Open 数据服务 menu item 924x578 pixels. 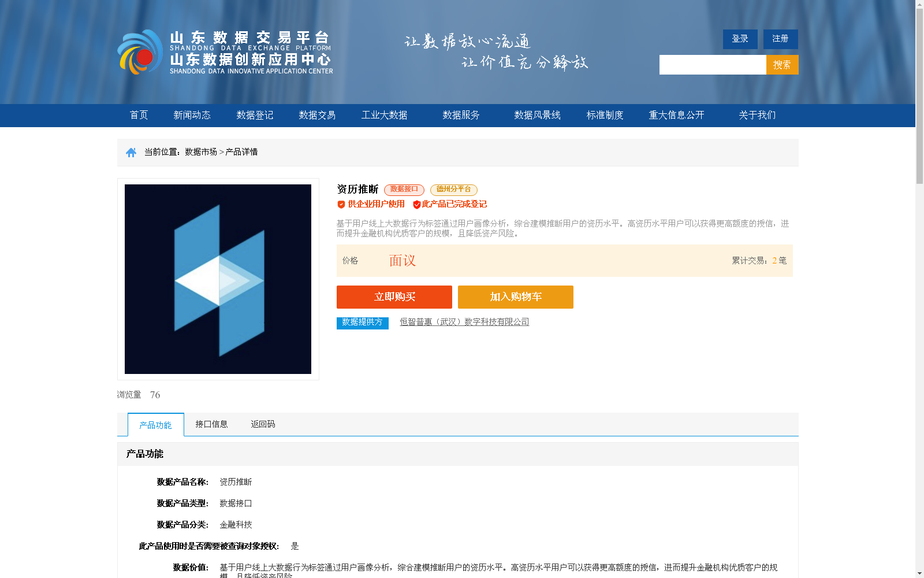pyautogui.click(x=461, y=115)
